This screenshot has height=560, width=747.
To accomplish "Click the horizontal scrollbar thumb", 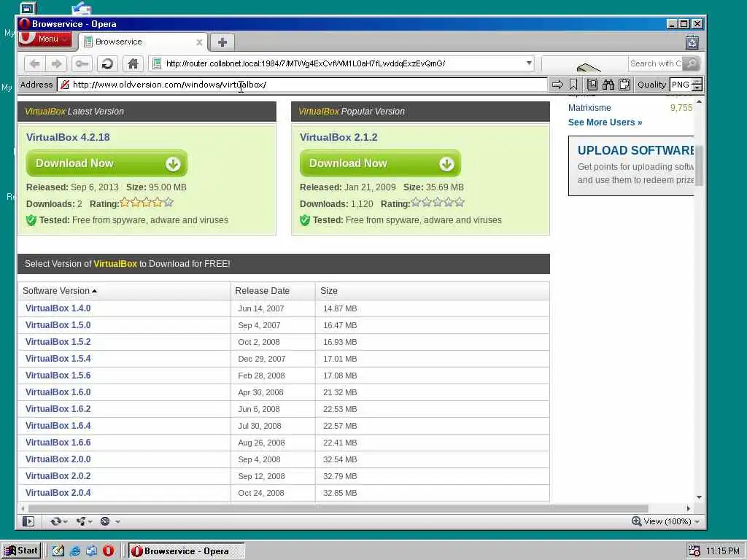I will pos(338,508).
